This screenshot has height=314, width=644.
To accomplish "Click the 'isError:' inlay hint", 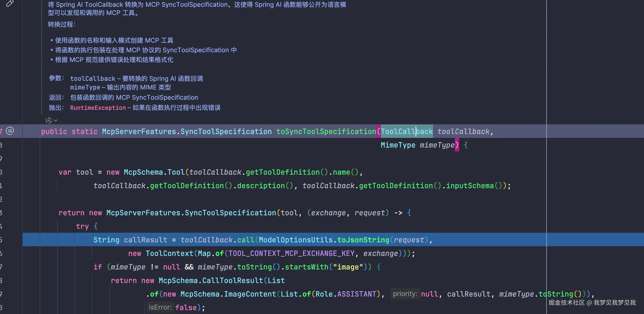I will pyautogui.click(x=160, y=307).
